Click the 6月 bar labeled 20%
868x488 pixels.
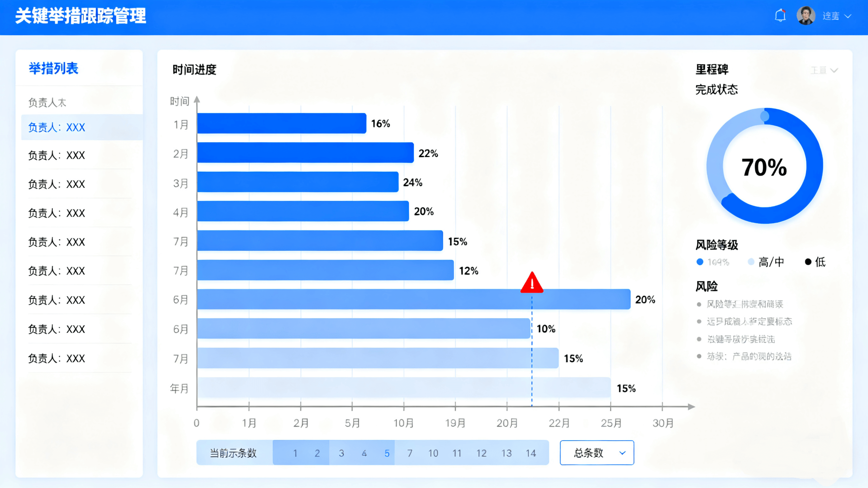(x=413, y=299)
